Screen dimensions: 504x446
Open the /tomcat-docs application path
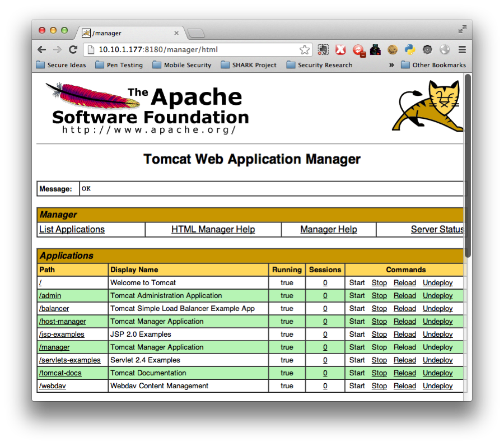60,373
